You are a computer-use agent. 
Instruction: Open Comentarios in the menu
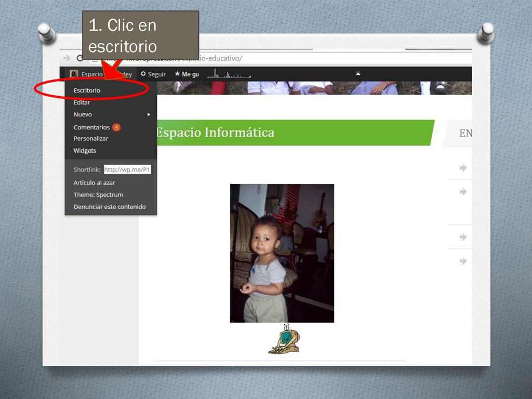pyautogui.click(x=91, y=127)
